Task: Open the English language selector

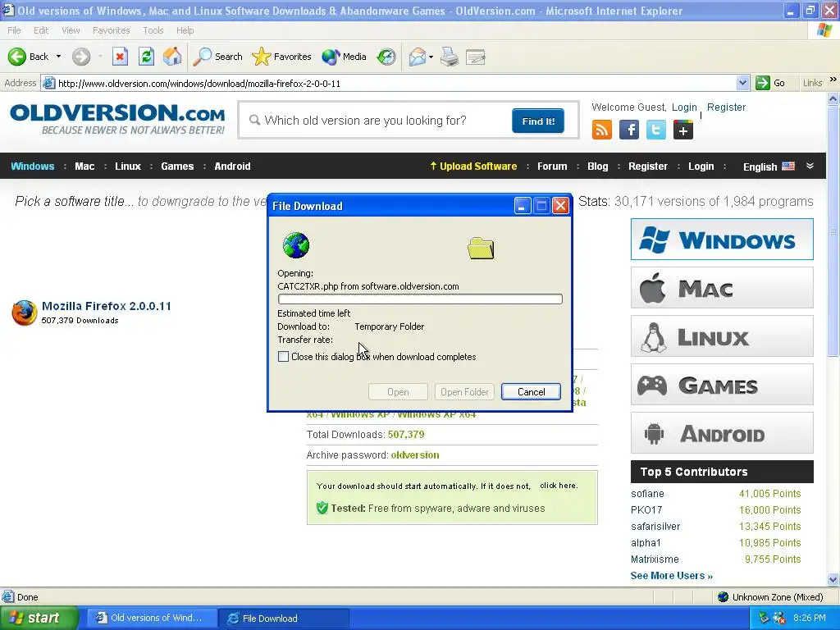Action: [769, 167]
